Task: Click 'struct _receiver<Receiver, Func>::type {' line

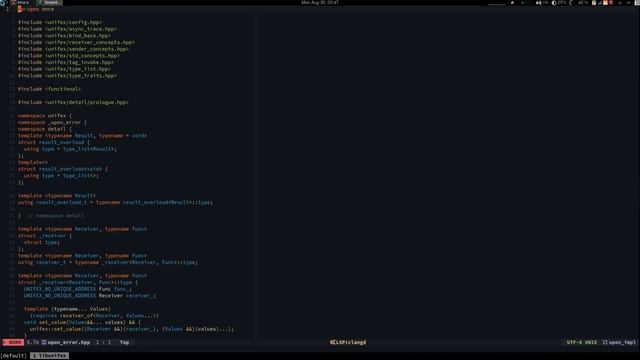Action: 78,282
